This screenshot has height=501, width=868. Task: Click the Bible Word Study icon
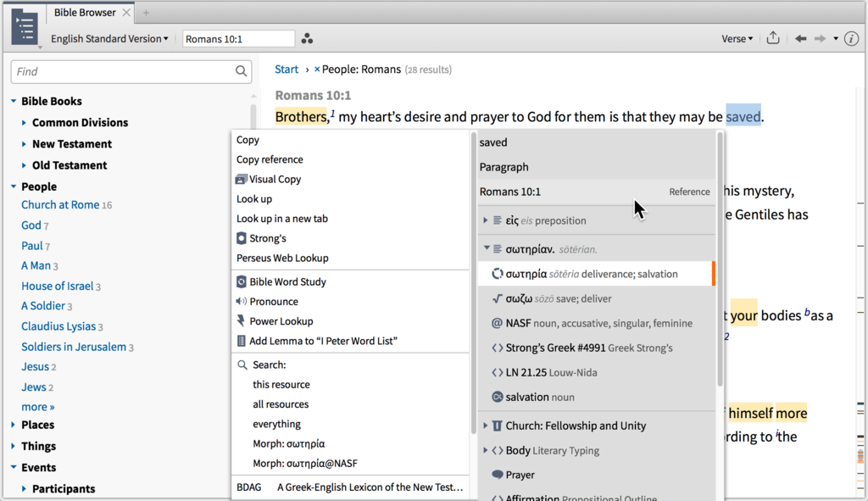(x=242, y=281)
